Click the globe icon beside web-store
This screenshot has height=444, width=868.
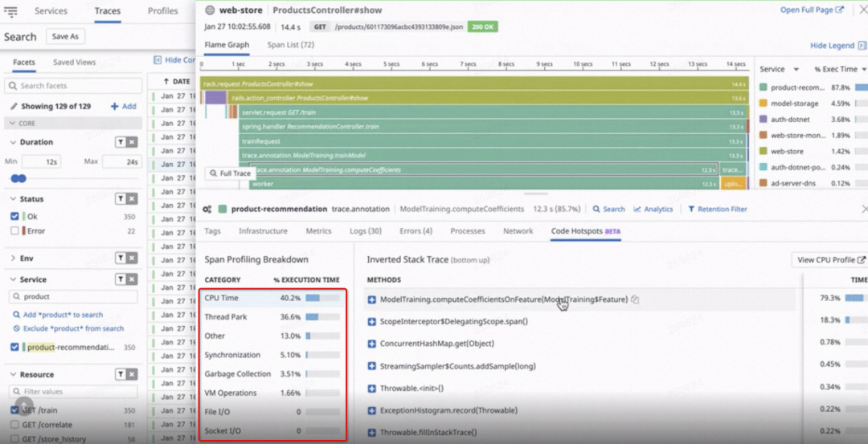[210, 10]
